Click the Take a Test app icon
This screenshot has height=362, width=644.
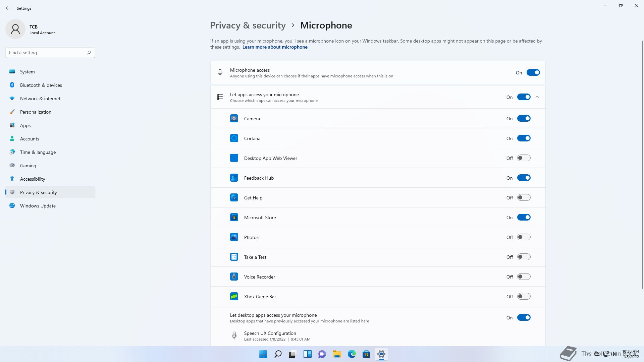click(x=234, y=257)
